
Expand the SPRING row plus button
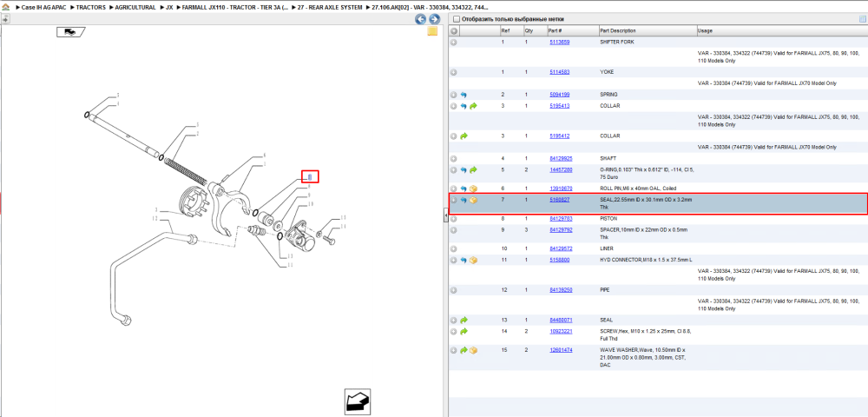[x=453, y=95]
